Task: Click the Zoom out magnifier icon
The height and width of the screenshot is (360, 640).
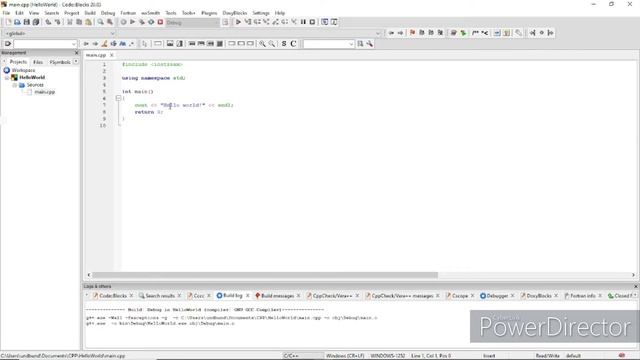Action: pos(271,44)
